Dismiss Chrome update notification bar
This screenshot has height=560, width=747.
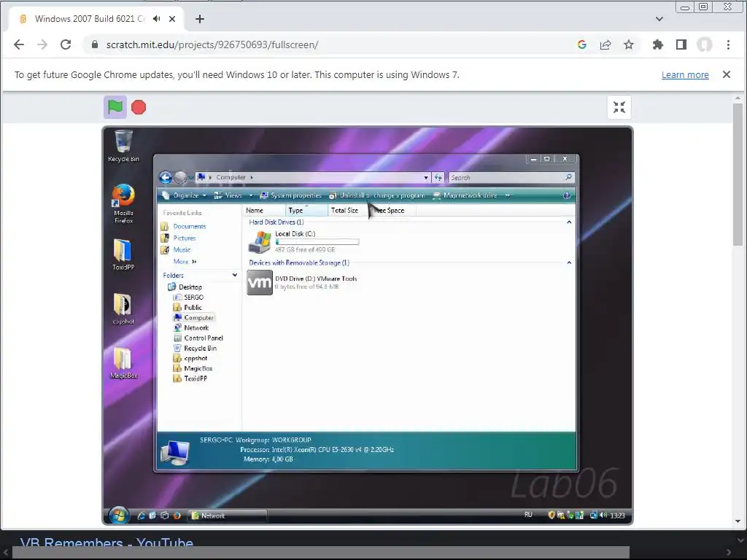[727, 74]
